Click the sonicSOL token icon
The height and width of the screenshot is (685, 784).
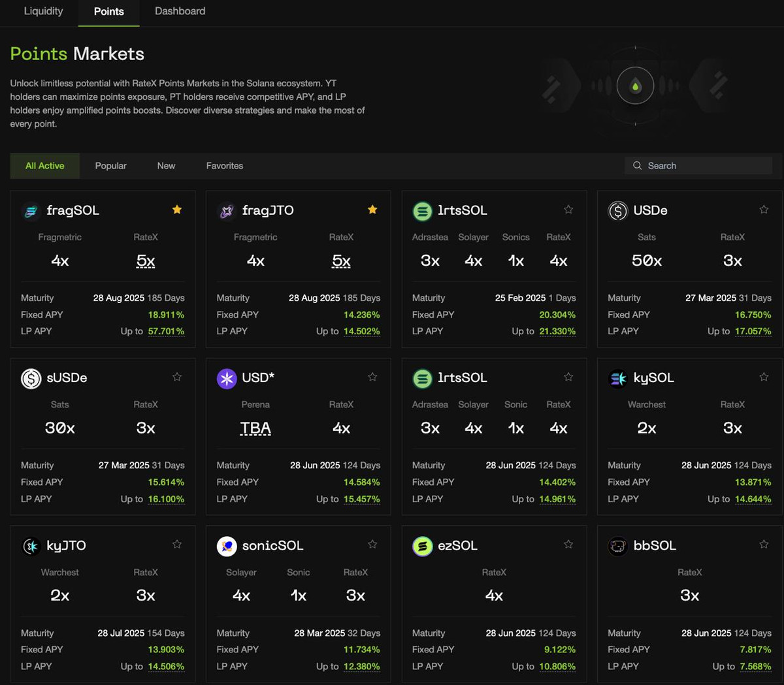[227, 546]
